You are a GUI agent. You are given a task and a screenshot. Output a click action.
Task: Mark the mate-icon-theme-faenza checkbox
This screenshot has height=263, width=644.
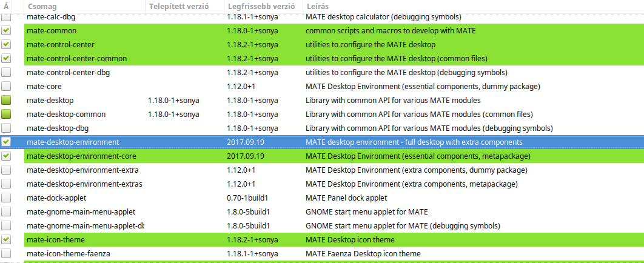(x=6, y=253)
